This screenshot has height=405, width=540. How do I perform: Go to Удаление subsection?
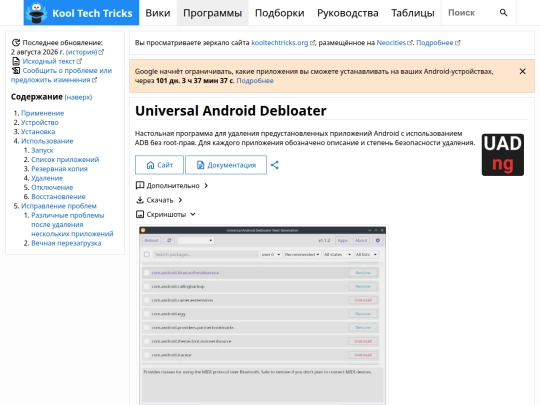coord(47,178)
